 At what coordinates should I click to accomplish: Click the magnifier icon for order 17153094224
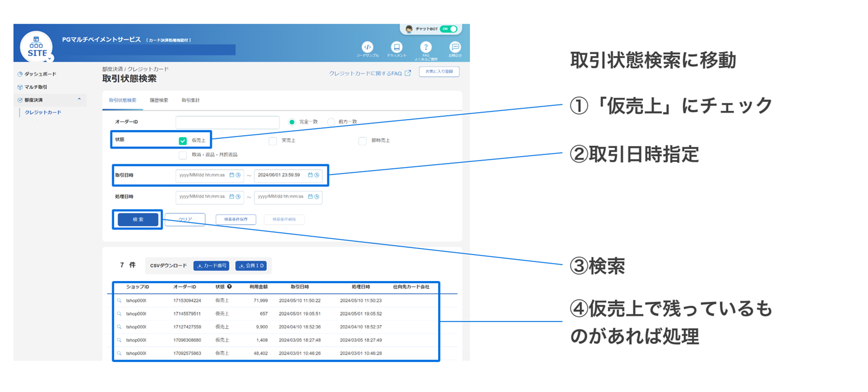(120, 301)
